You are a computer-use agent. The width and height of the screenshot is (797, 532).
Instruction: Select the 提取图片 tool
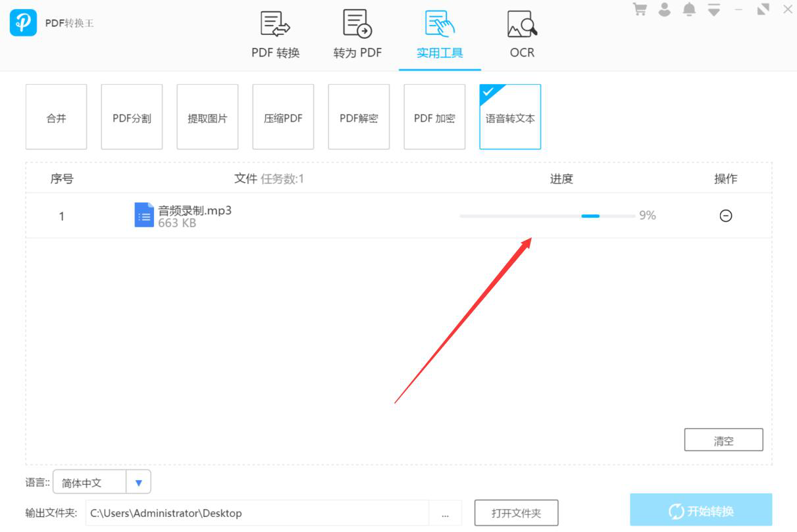click(x=207, y=117)
